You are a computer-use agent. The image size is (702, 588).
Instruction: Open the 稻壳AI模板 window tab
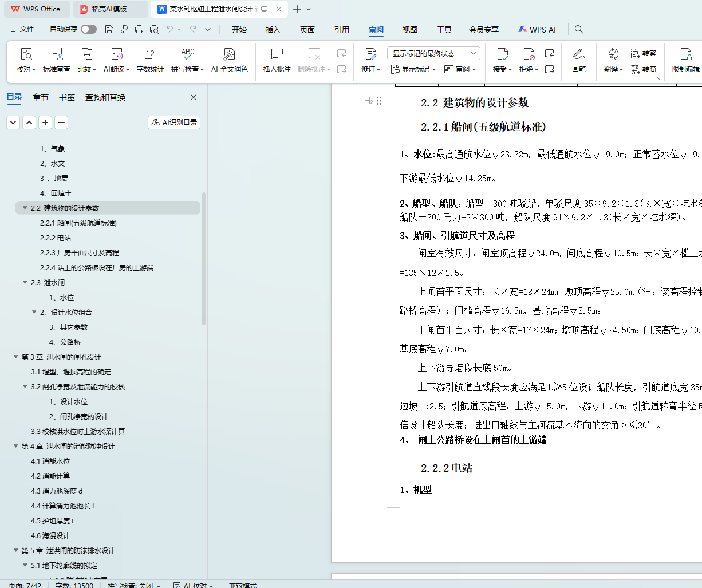pyautogui.click(x=109, y=9)
